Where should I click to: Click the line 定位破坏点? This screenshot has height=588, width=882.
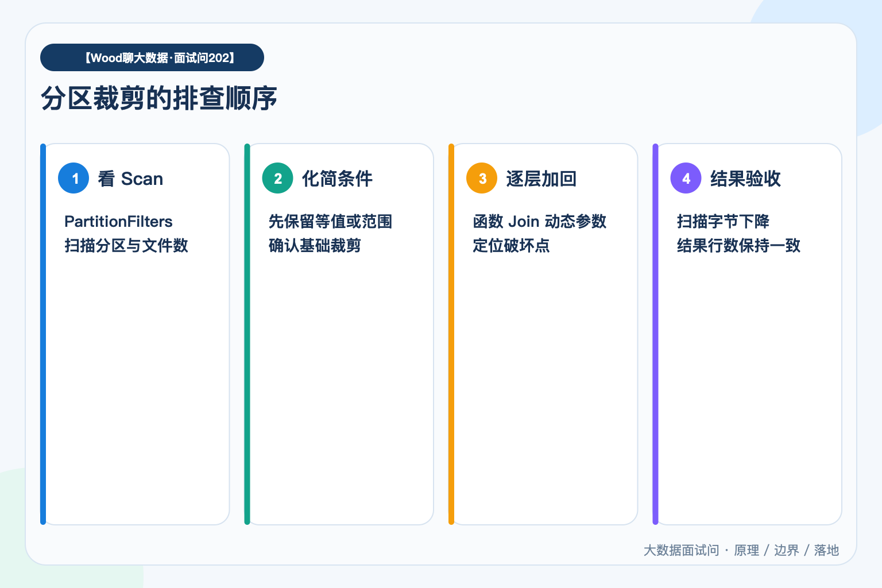(x=512, y=246)
